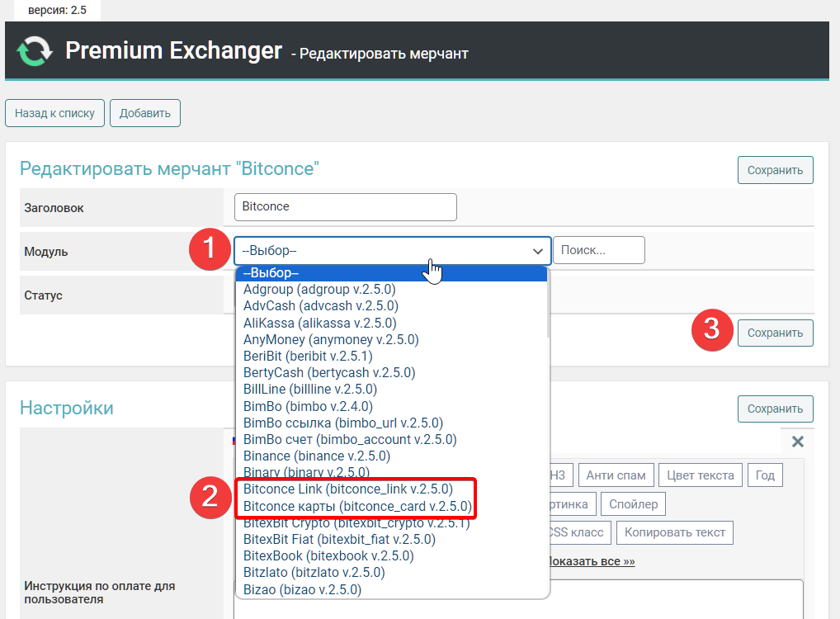The width and height of the screenshot is (840, 619).
Task: Pick AdvCash in module list
Action: coord(319,306)
